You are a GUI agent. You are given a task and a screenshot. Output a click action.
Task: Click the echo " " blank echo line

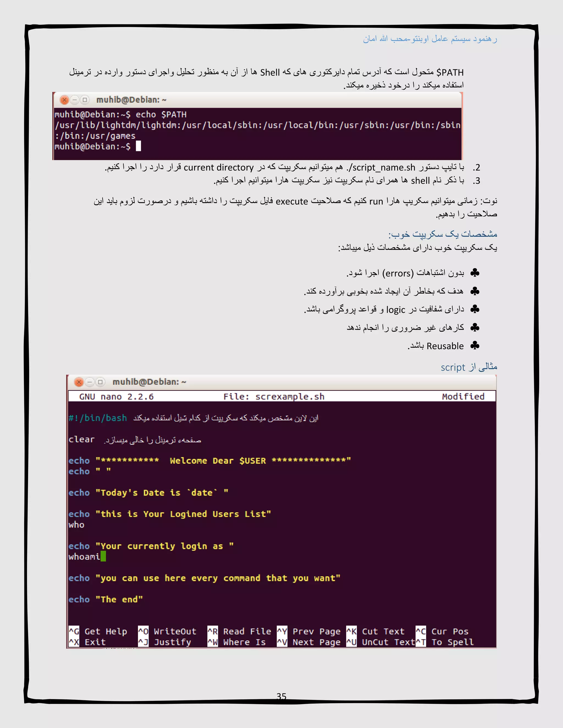click(x=90, y=471)
